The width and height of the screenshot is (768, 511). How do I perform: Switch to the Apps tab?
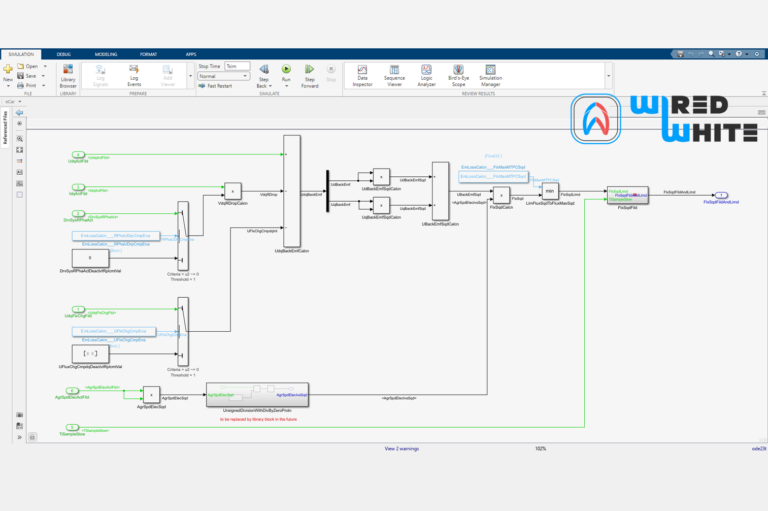(191, 54)
